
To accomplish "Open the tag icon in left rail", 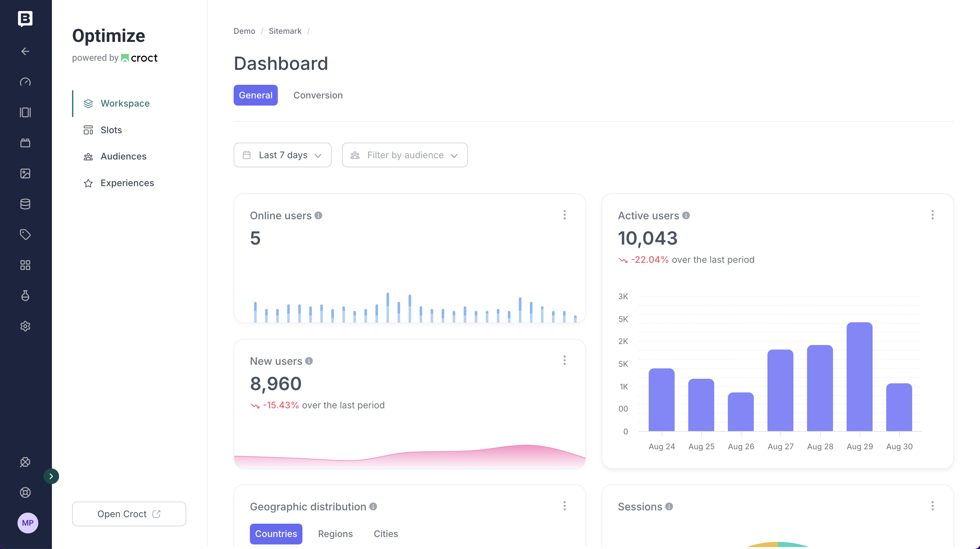I will click(25, 235).
